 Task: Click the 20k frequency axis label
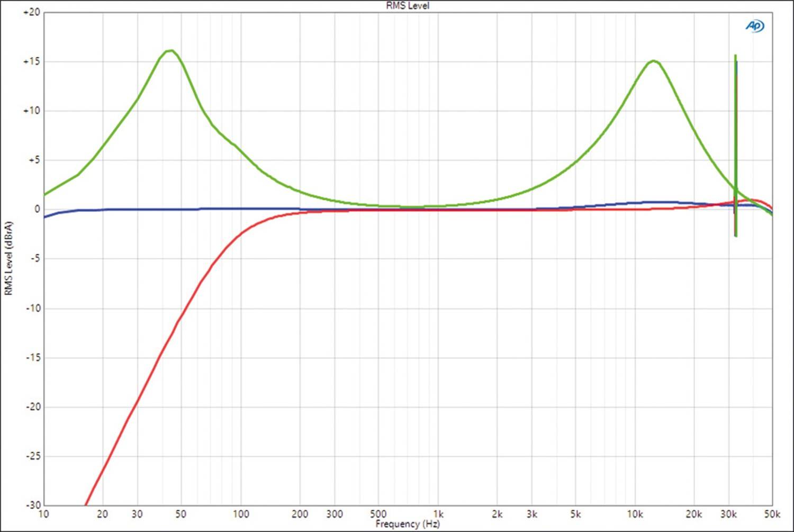click(694, 514)
